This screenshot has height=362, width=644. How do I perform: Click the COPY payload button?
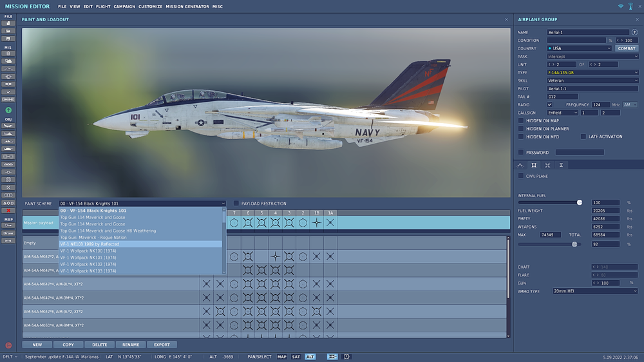tap(68, 345)
